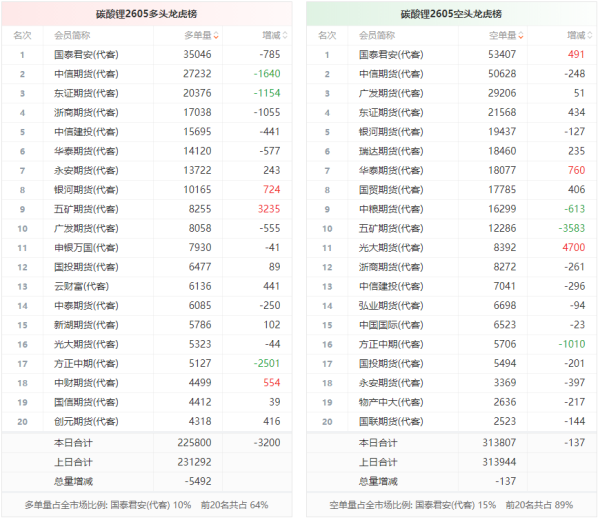Select 新湖期货(代客) row

pos(147,325)
